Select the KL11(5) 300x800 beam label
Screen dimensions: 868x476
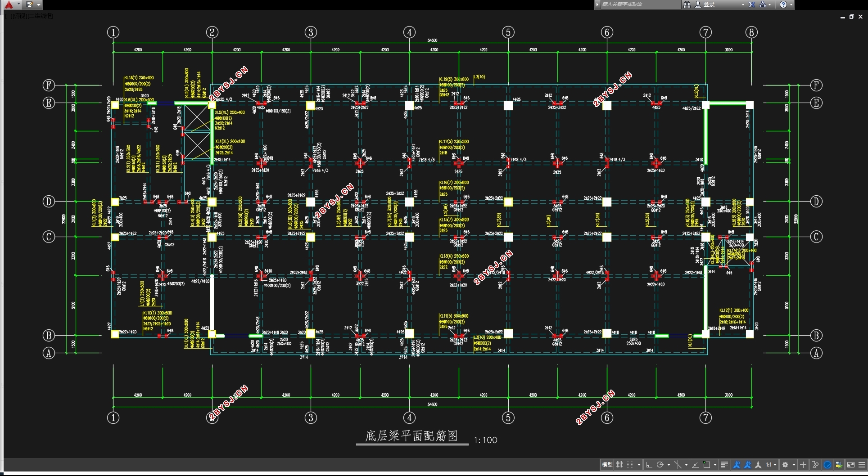[454, 316]
